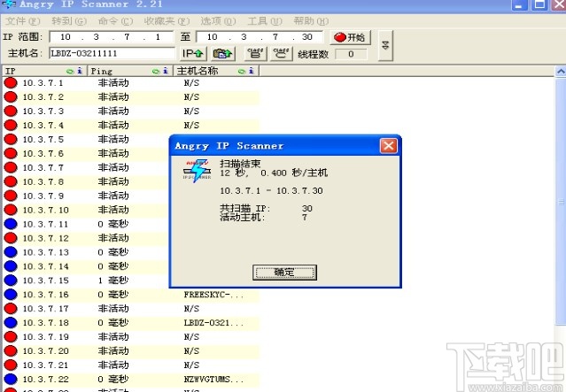
Task: Click the 1 毫秒 ping cell of 10.3.7.15
Action: coord(113,281)
